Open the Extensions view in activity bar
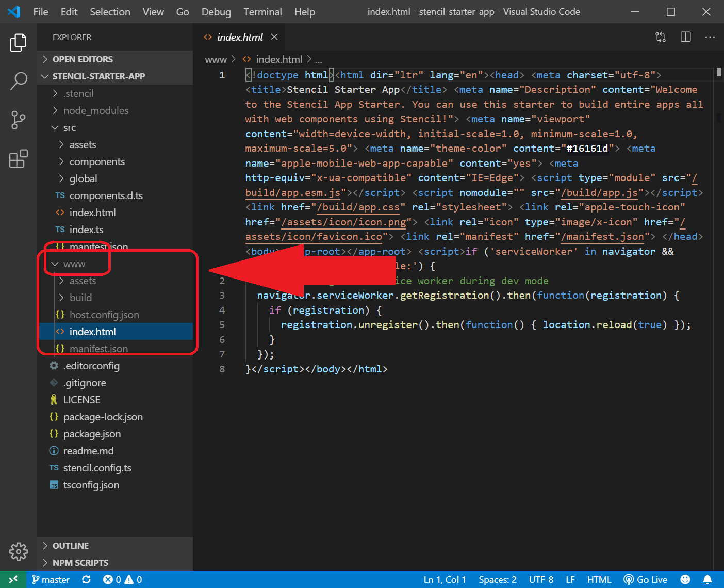The width and height of the screenshot is (724, 588). click(18, 159)
